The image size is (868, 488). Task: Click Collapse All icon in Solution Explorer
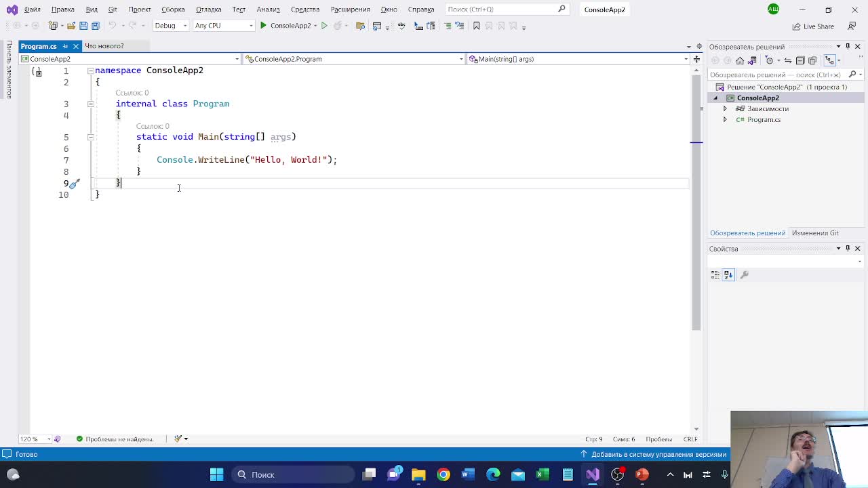tap(800, 60)
